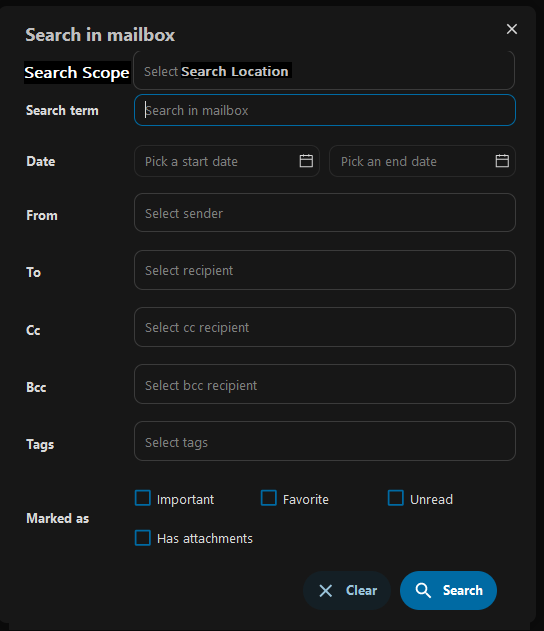Viewport: 544px width, 631px height.
Task: Enable the Important checkbox
Action: point(143,498)
